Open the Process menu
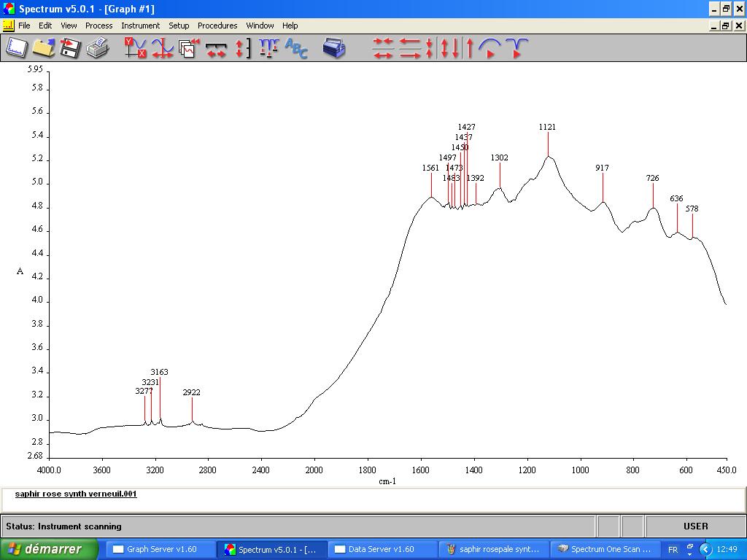The height and width of the screenshot is (560, 747). pyautogui.click(x=98, y=26)
